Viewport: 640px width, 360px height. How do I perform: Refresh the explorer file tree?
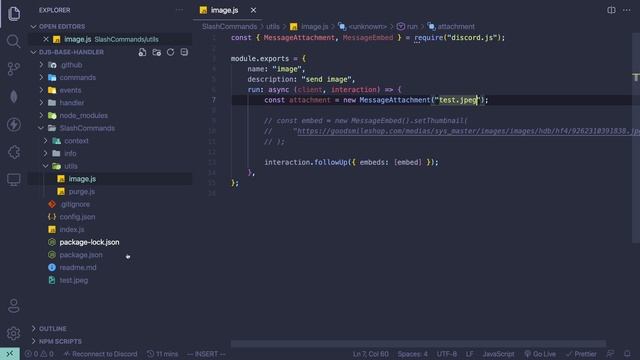170,52
